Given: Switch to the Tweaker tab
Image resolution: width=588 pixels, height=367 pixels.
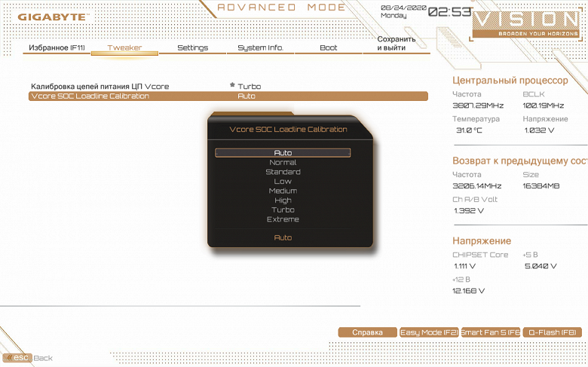Looking at the screenshot, I should pyautogui.click(x=124, y=47).
